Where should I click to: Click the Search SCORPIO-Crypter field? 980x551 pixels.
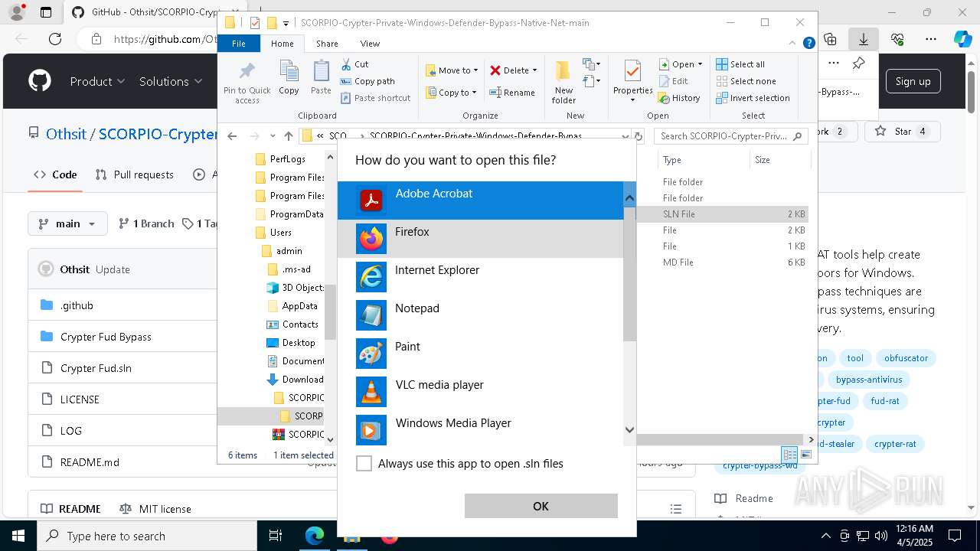(730, 136)
